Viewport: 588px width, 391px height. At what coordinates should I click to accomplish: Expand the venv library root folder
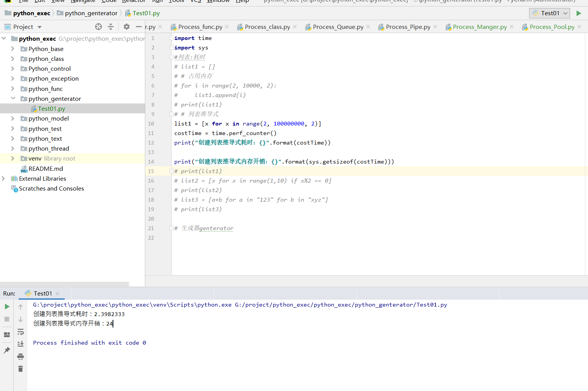coord(13,158)
